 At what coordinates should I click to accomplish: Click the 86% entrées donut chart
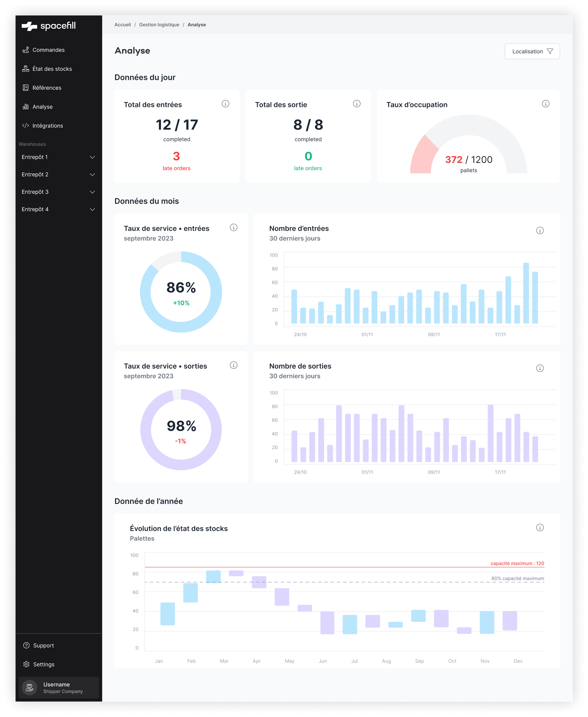coord(181,292)
